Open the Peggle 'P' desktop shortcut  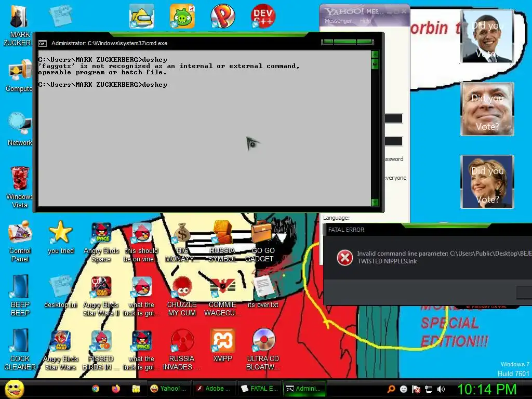(222, 16)
